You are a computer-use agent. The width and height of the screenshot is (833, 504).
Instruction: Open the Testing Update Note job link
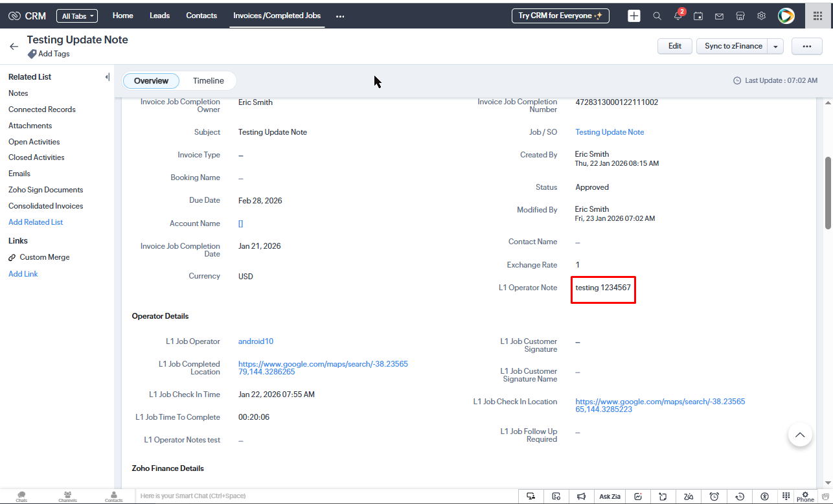(x=610, y=132)
